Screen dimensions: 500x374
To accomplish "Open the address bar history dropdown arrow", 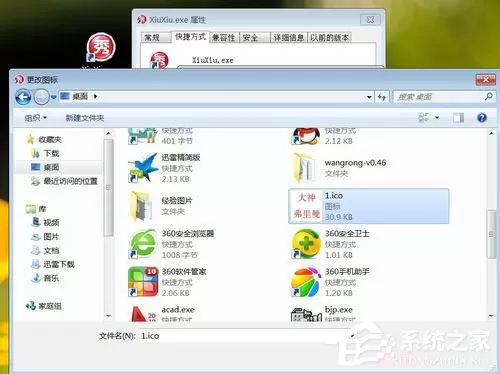I will click(x=369, y=97).
